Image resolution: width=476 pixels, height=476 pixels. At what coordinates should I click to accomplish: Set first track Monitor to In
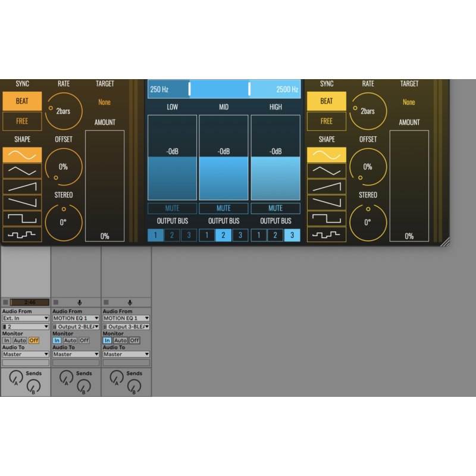point(7,340)
